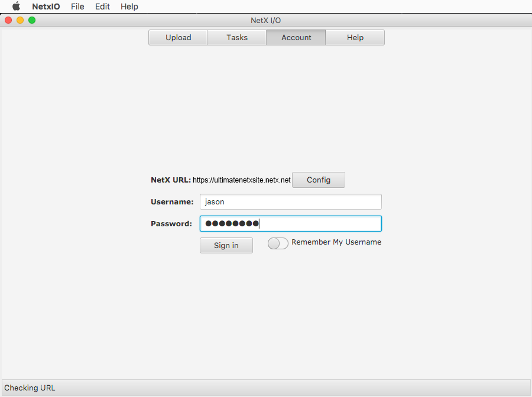The width and height of the screenshot is (532, 397).
Task: Focus the Username field containing jason
Action: (290, 201)
